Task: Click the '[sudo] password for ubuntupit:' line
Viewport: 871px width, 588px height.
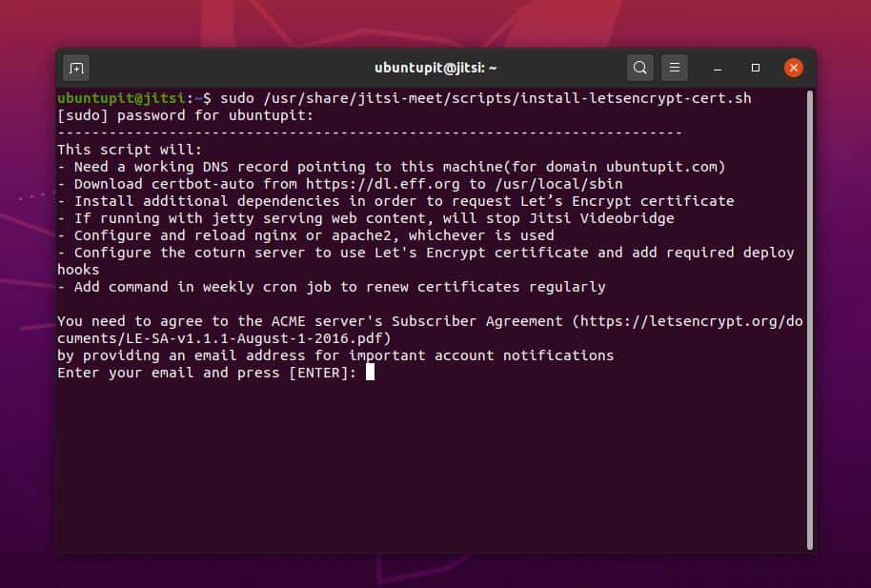Action: [186, 115]
